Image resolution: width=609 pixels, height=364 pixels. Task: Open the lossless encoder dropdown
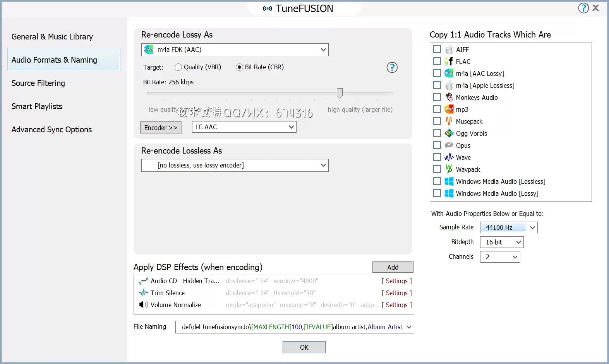point(235,166)
